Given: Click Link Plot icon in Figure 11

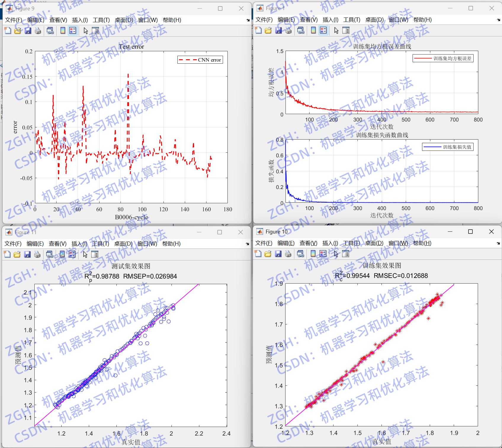Looking at the screenshot, I should pos(50,254).
